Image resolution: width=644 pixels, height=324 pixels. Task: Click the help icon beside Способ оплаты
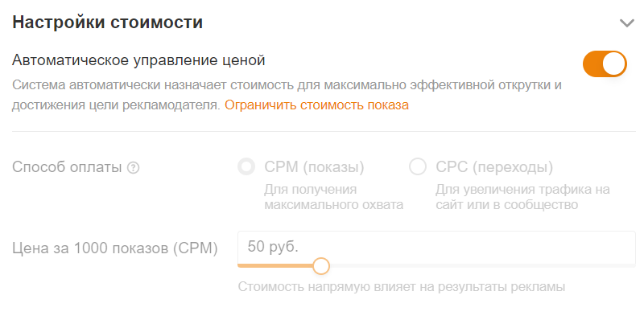pyautogui.click(x=134, y=168)
